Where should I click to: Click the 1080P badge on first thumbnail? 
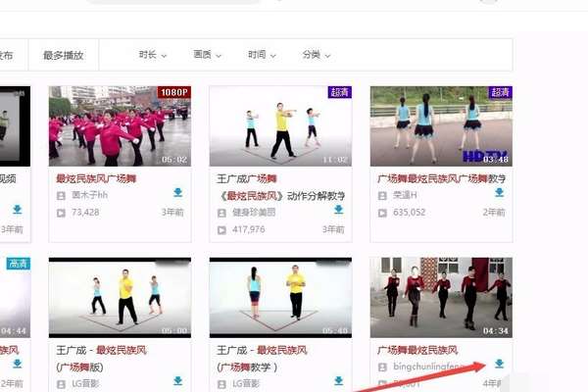[x=174, y=92]
